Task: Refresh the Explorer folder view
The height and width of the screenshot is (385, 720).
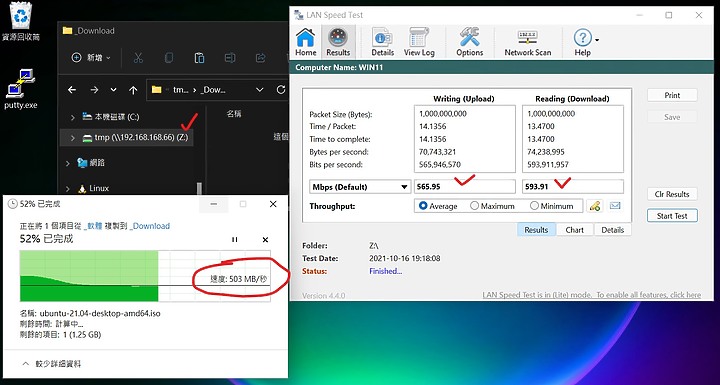Action: pos(281,90)
